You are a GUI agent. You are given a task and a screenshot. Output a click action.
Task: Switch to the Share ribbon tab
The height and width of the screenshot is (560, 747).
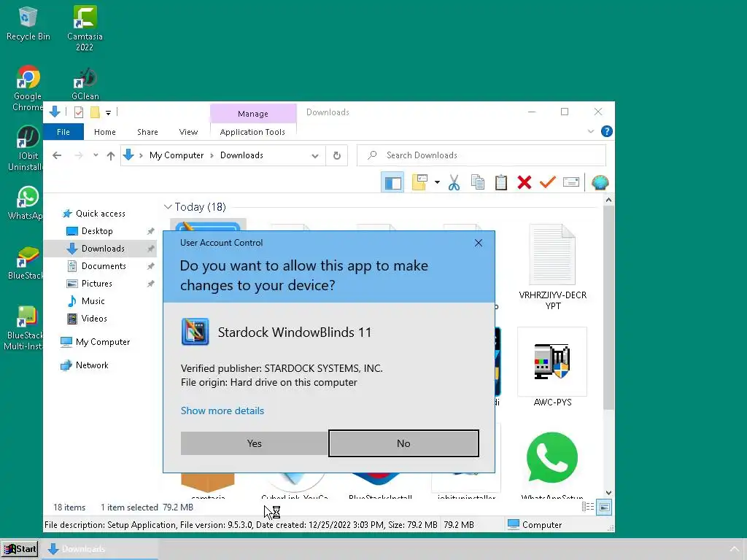tap(147, 132)
